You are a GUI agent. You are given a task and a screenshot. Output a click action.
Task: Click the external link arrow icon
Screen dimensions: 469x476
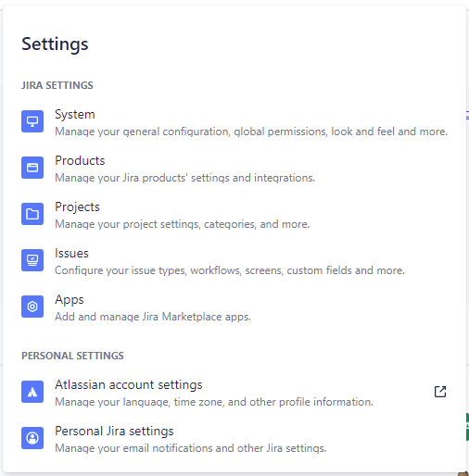coord(440,392)
